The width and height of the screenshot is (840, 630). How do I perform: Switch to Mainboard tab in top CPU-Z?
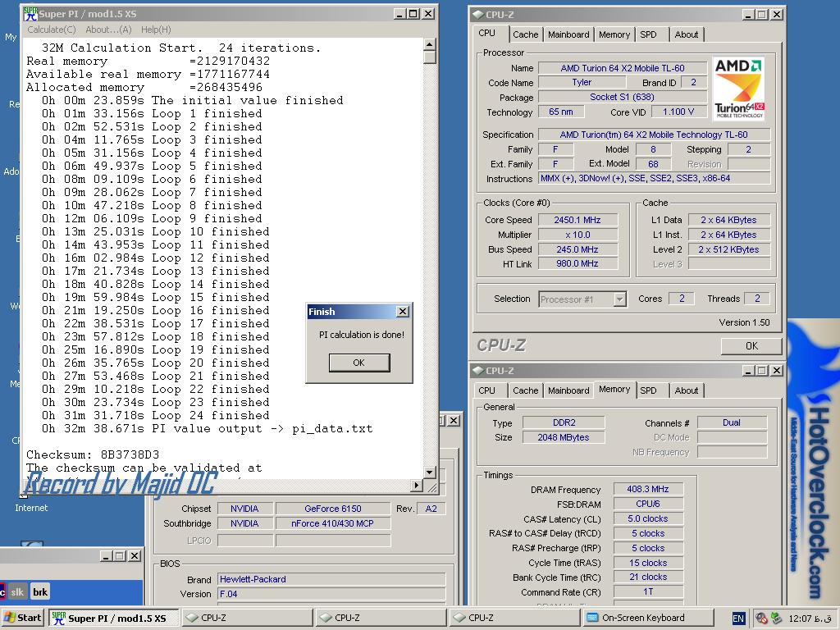568,34
